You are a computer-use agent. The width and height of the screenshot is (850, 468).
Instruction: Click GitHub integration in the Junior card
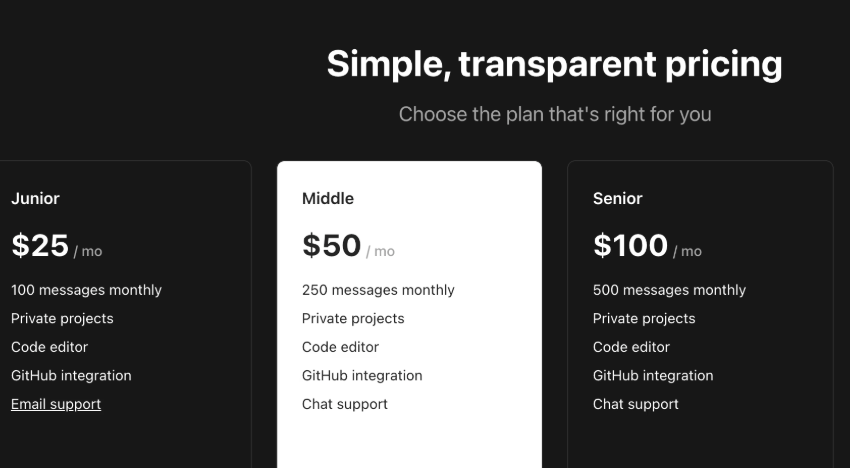pos(71,376)
